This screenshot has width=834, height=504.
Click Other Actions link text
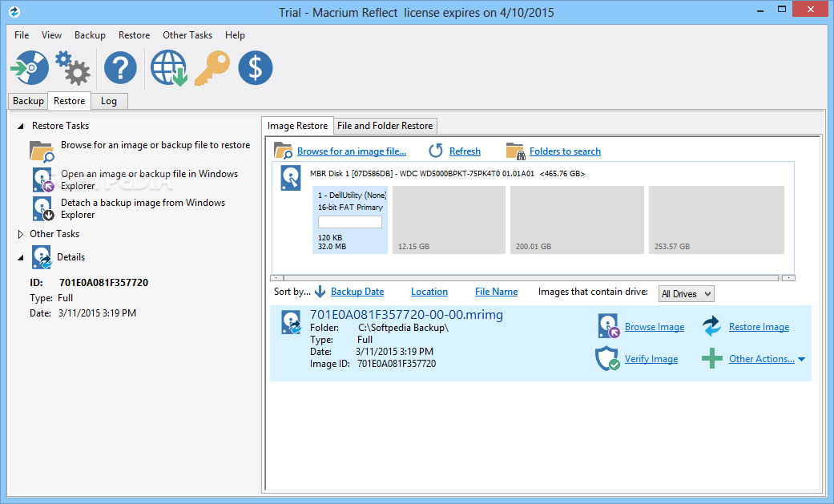pyautogui.click(x=762, y=359)
